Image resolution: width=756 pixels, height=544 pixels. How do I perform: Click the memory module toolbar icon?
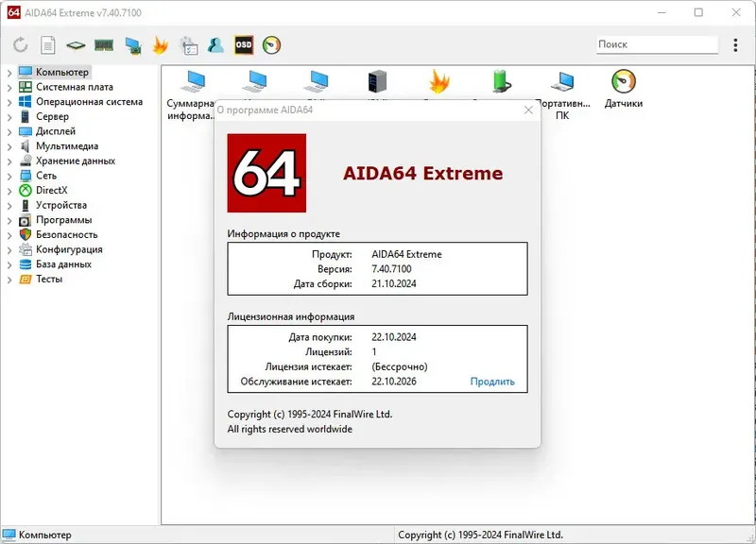[104, 45]
